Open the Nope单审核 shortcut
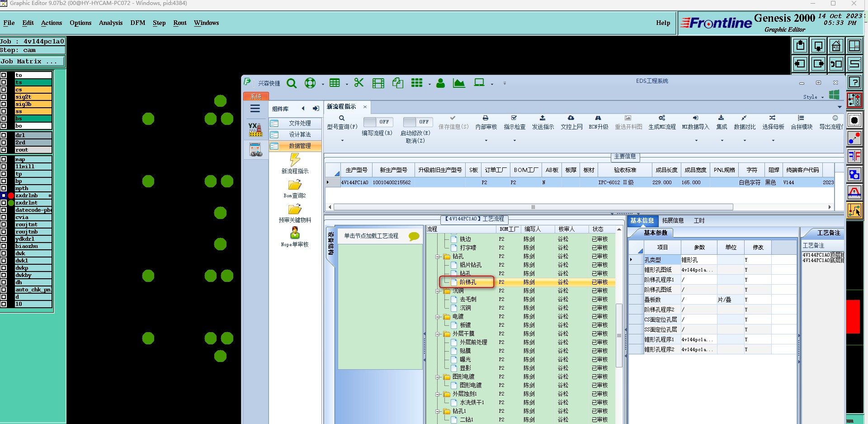This screenshot has width=868, height=424. tap(295, 237)
